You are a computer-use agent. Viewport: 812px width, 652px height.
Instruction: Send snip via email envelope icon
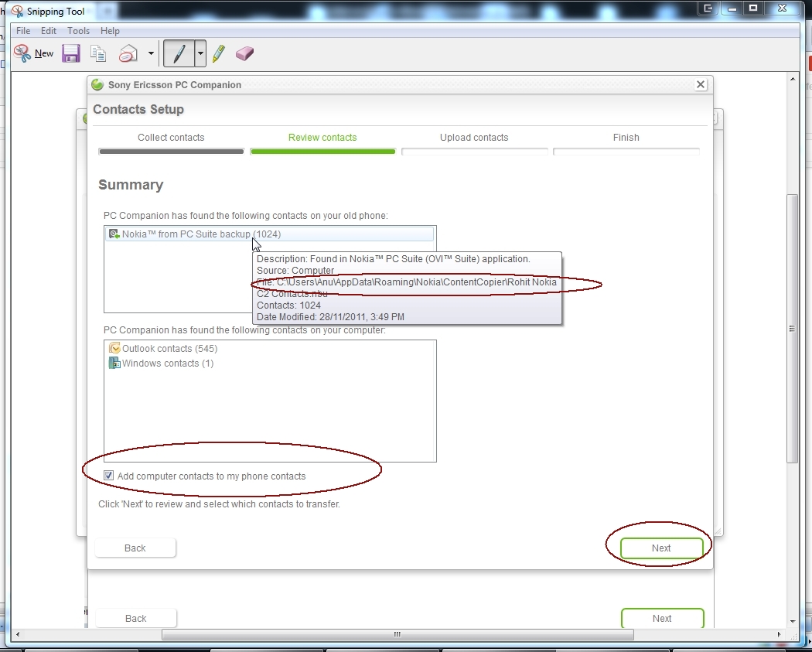click(x=128, y=53)
